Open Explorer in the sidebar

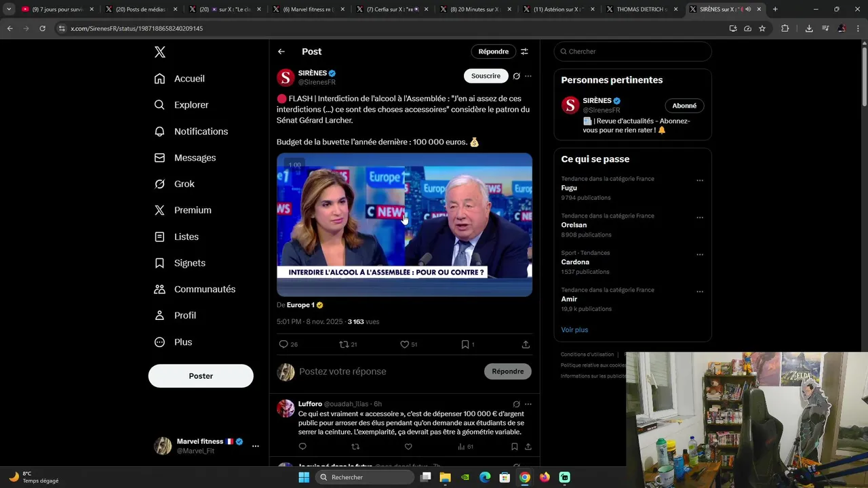tap(181, 105)
